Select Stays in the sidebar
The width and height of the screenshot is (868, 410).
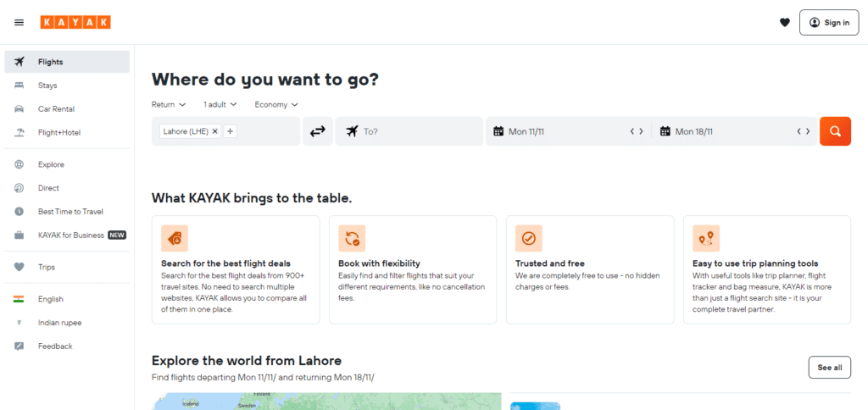67,86
